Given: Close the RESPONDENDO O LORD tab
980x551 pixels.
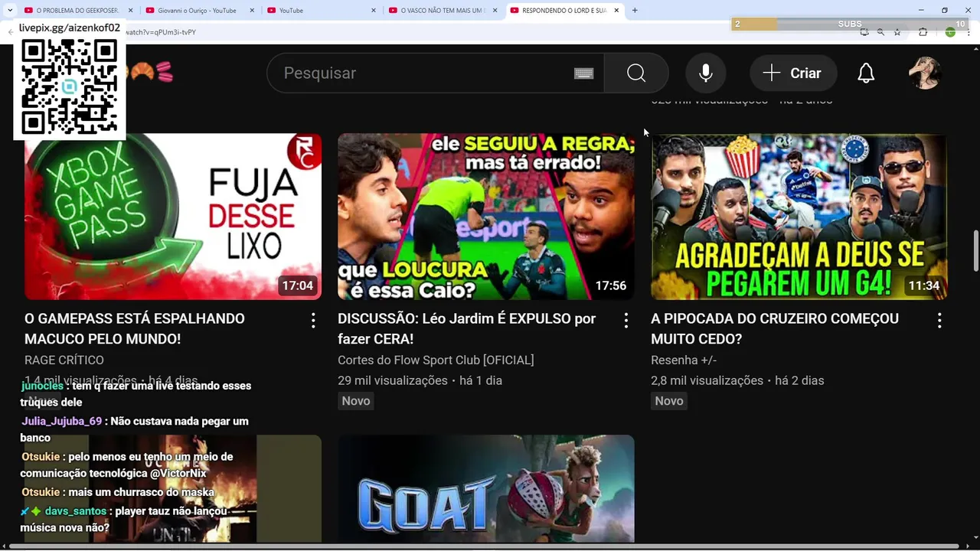Looking at the screenshot, I should pyautogui.click(x=616, y=10).
